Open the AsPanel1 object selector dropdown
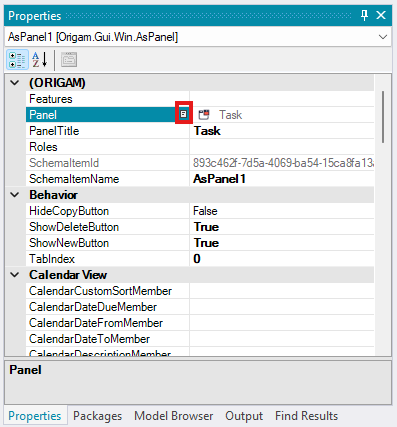Image resolution: width=397 pixels, height=427 pixels. click(383, 37)
